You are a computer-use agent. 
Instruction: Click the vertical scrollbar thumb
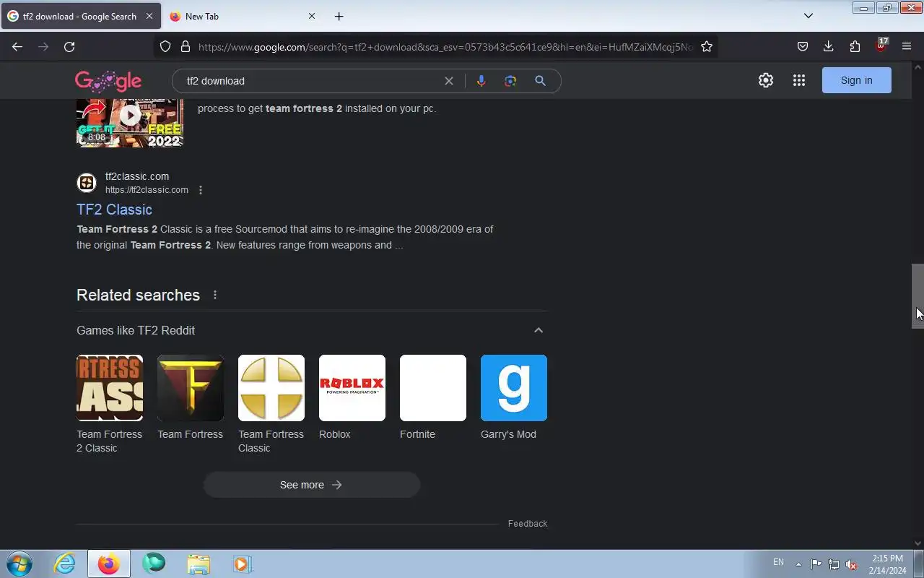[x=918, y=296]
